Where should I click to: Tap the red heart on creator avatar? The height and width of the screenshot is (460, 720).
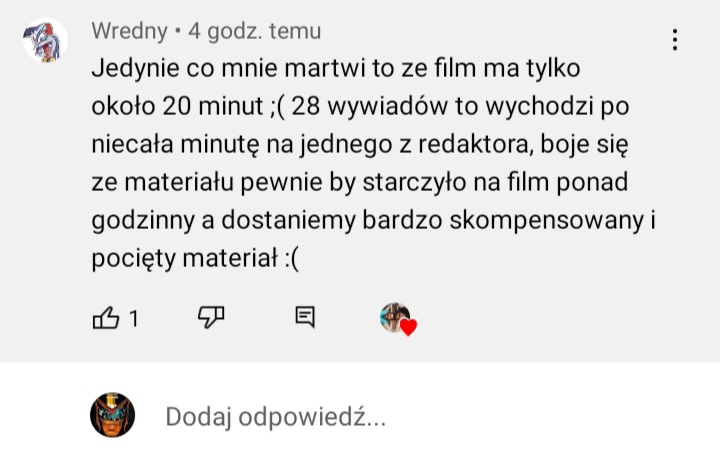(408, 327)
